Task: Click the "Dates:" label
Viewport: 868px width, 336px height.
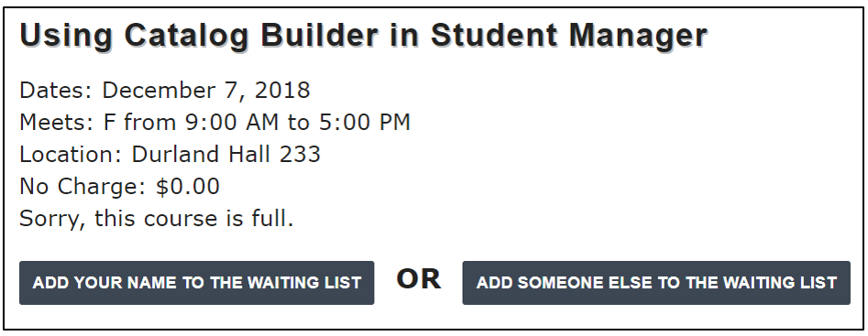Action: point(55,90)
